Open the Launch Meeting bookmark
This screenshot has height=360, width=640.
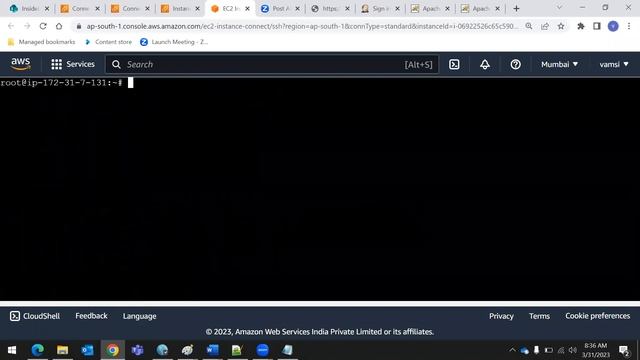[174, 42]
